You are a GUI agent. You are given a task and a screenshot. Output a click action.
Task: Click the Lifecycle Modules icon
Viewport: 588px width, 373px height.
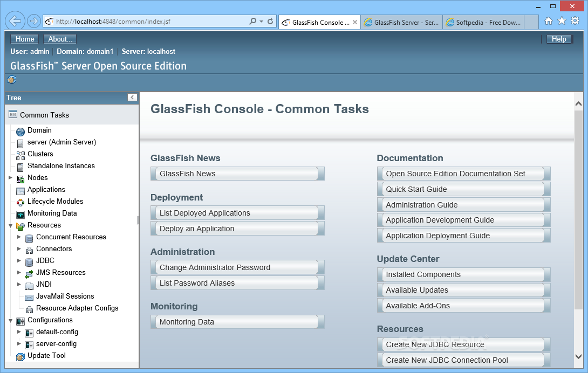click(20, 203)
